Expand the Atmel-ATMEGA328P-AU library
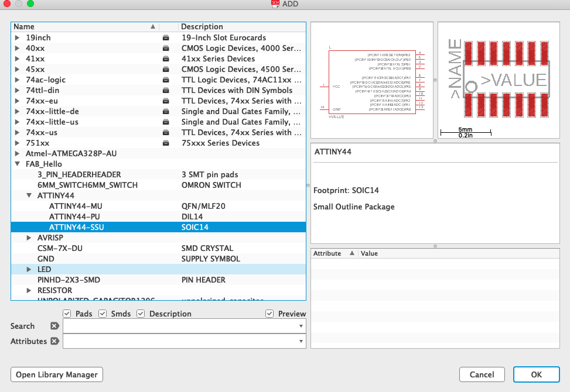 (17, 153)
